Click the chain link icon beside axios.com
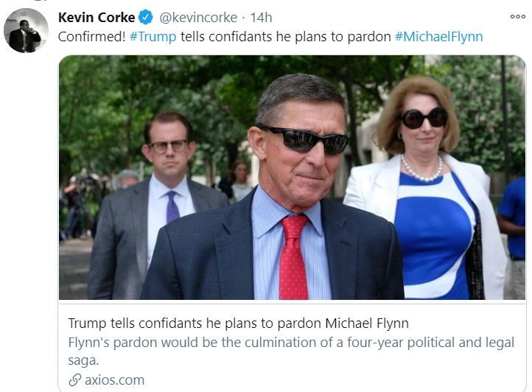The image size is (532, 392). [74, 380]
